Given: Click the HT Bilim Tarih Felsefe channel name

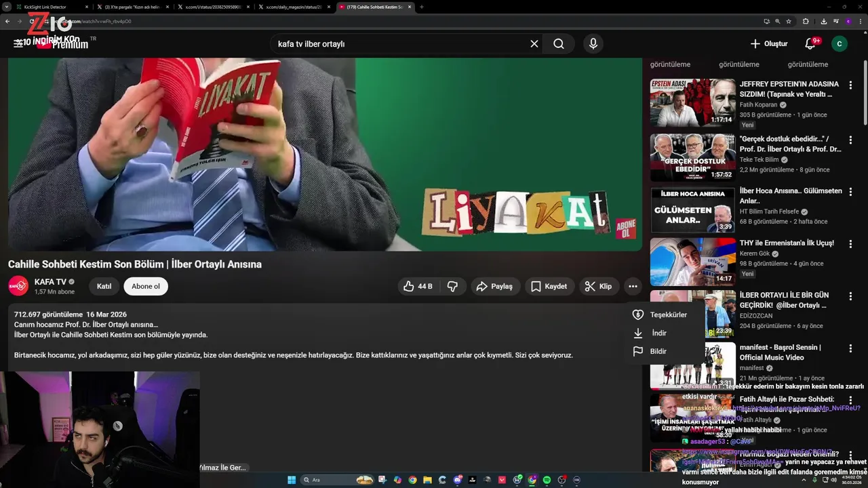Looking at the screenshot, I should click(769, 211).
